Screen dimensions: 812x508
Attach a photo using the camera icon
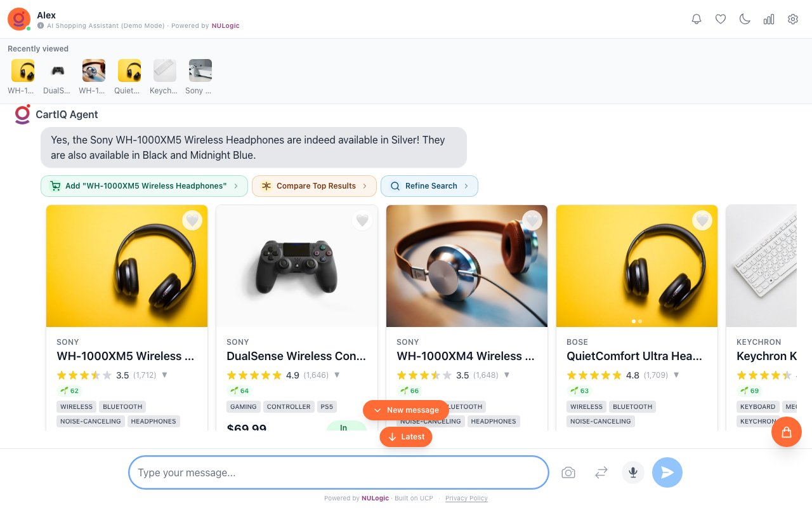(568, 472)
